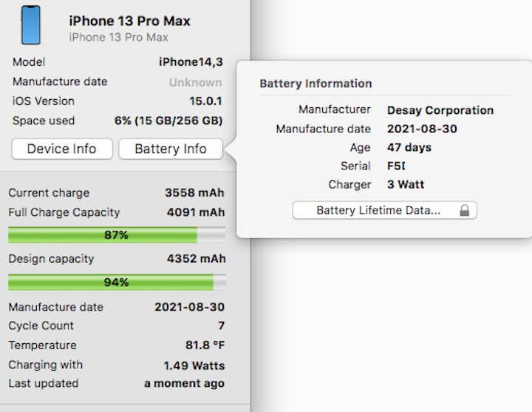
Task: Click the Serial value F5
Action: (396, 166)
